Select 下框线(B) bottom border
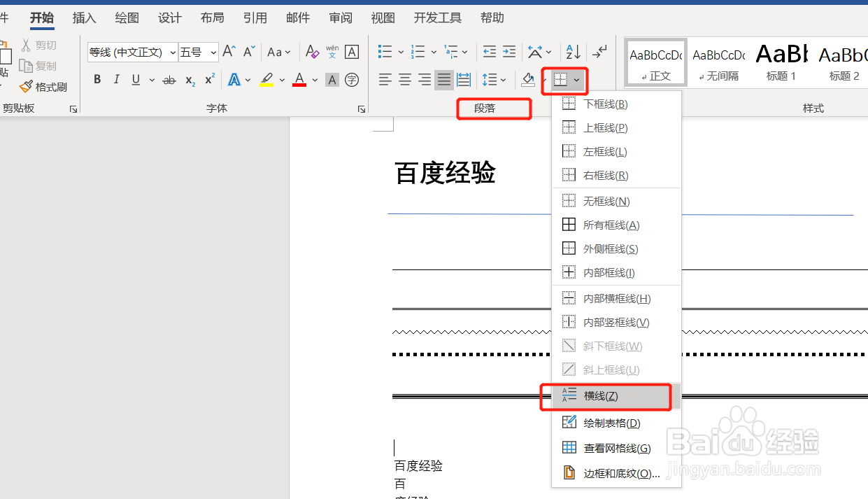The image size is (868, 499). pyautogui.click(x=616, y=104)
